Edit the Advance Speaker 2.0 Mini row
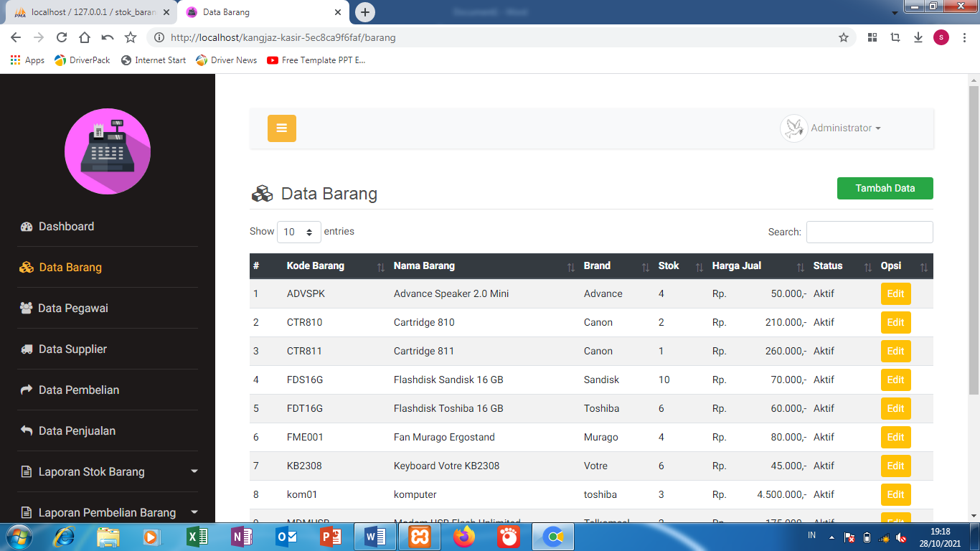980x551 pixels. pos(895,294)
